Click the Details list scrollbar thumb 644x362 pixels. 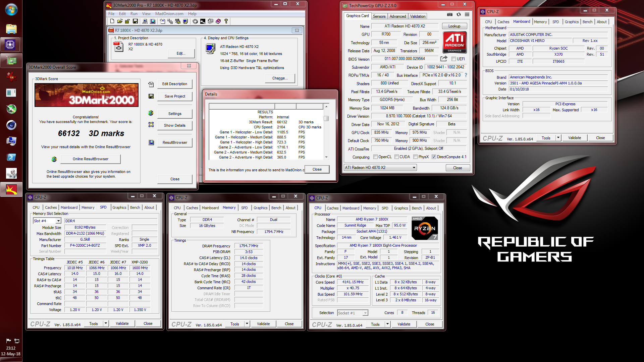click(x=326, y=118)
